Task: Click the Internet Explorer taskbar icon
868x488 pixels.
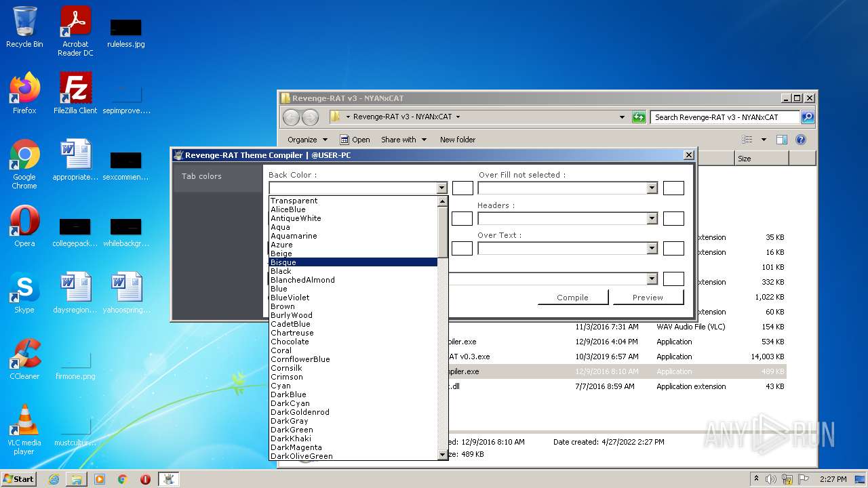Action: tap(54, 479)
